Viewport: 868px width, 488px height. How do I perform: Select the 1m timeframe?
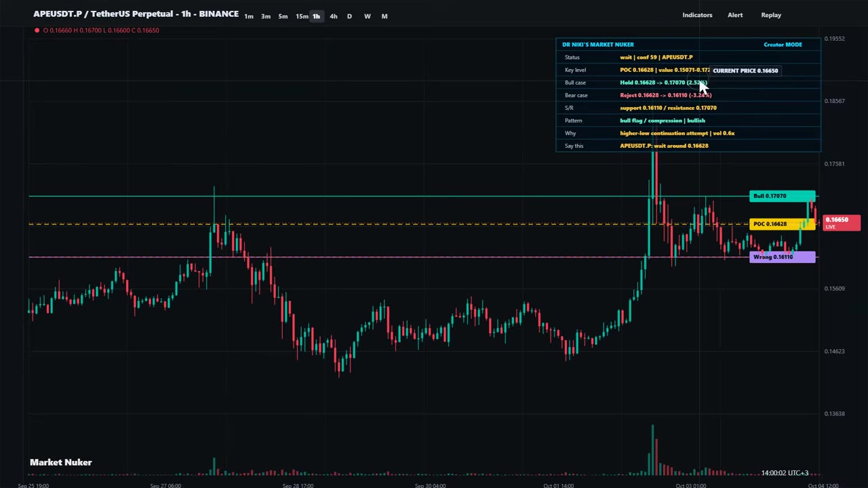click(249, 16)
